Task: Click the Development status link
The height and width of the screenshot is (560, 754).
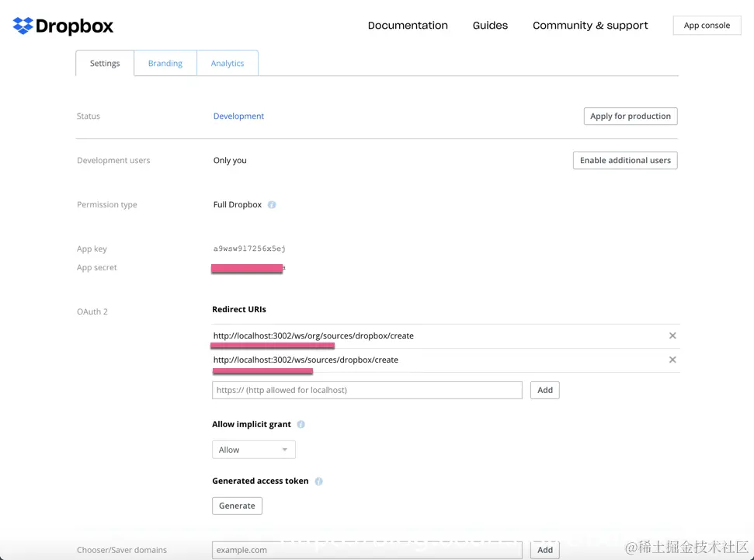Action: coord(238,116)
